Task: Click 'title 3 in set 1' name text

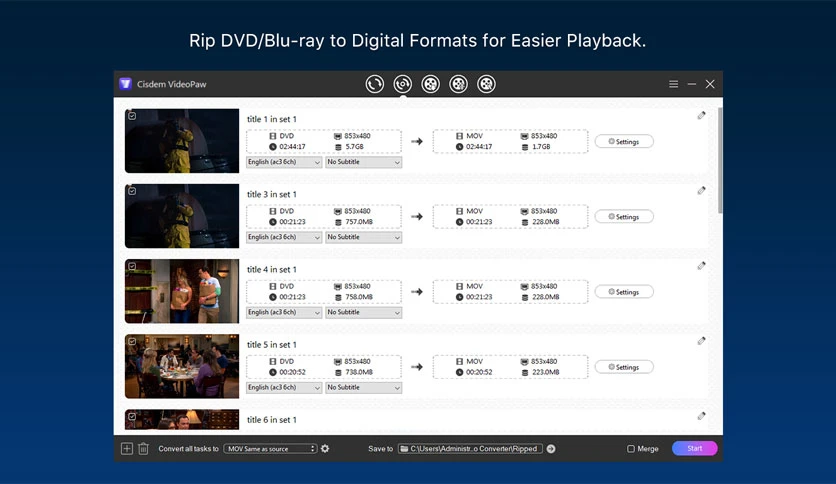Action: coord(271,195)
